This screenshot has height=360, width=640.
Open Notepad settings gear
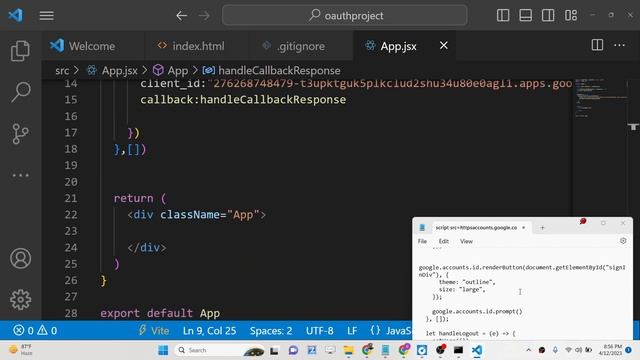[623, 241]
